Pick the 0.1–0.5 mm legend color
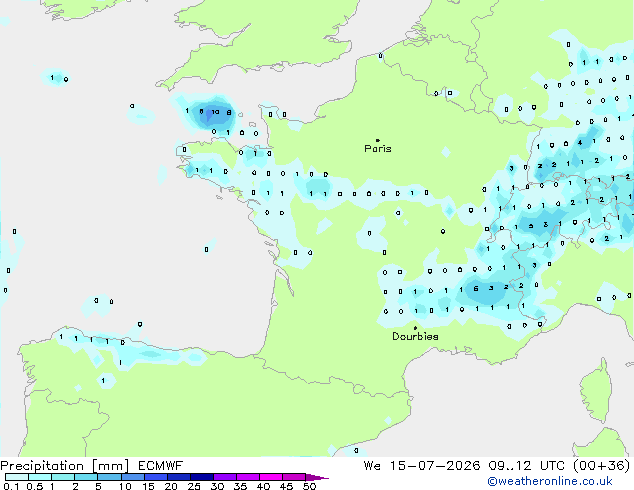The width and height of the screenshot is (634, 490). tap(17, 477)
